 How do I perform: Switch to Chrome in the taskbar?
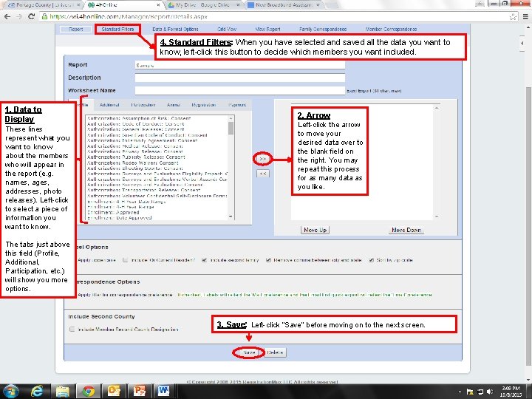pyautogui.click(x=88, y=392)
